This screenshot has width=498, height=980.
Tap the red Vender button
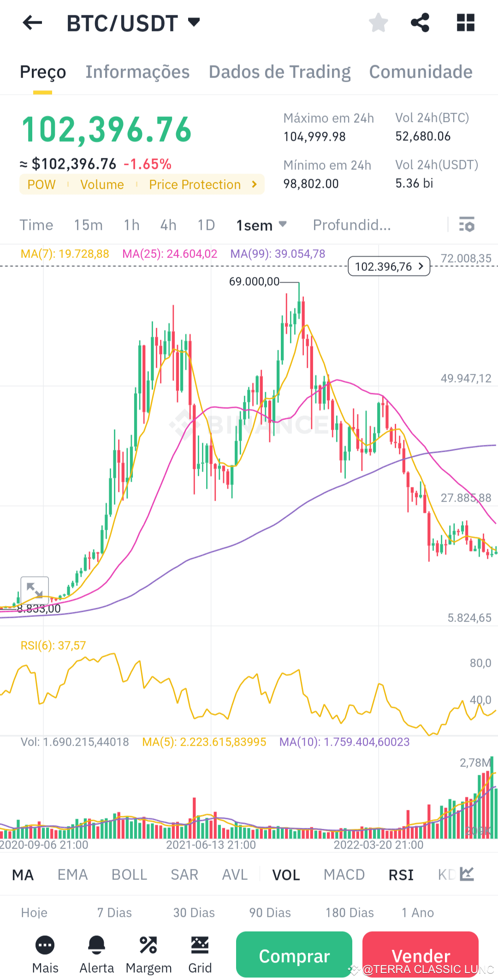coord(421,955)
